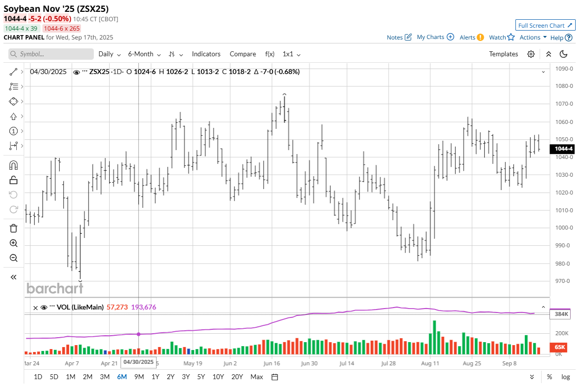Select the 3M time range
The height and width of the screenshot is (391, 588).
(105, 377)
